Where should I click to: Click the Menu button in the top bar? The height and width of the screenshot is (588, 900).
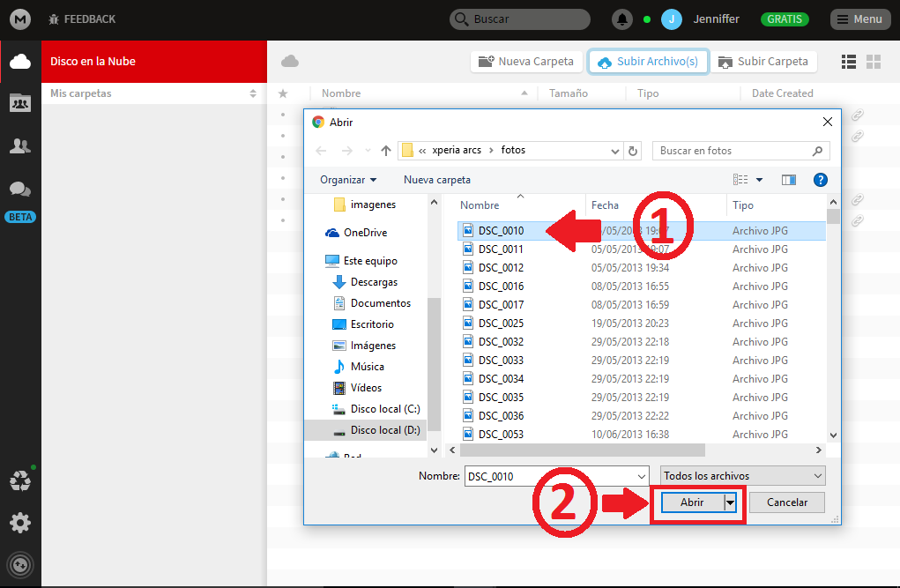coord(859,19)
